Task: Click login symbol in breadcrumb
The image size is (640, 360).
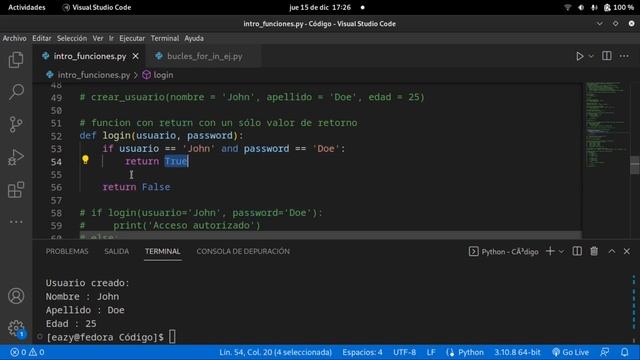Action: (x=158, y=75)
